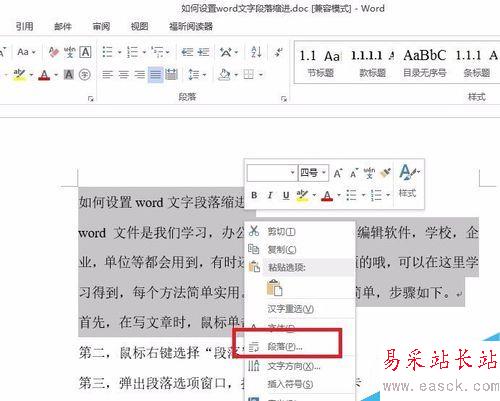The width and height of the screenshot is (500, 401).
Task: Open borders dropdown arrow
Action: 261,75
